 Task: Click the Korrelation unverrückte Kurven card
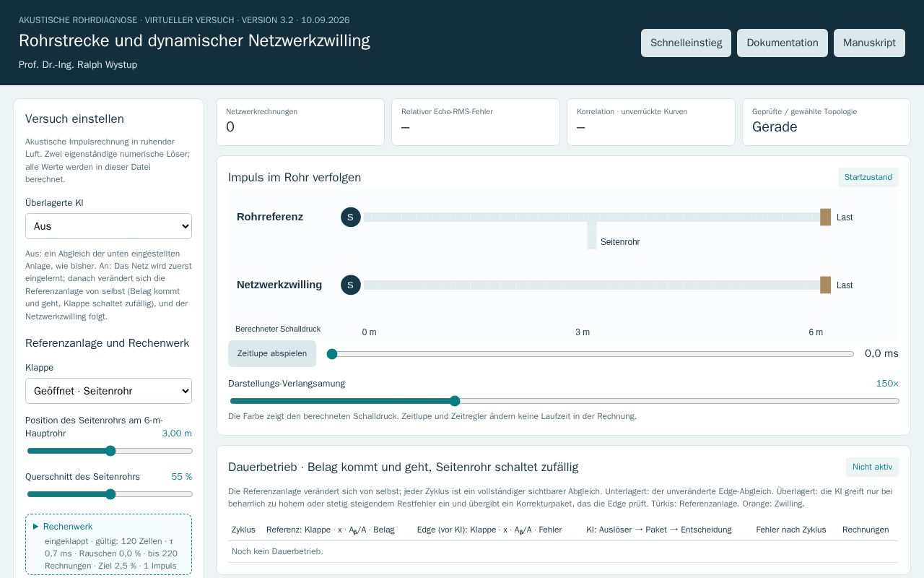point(651,122)
